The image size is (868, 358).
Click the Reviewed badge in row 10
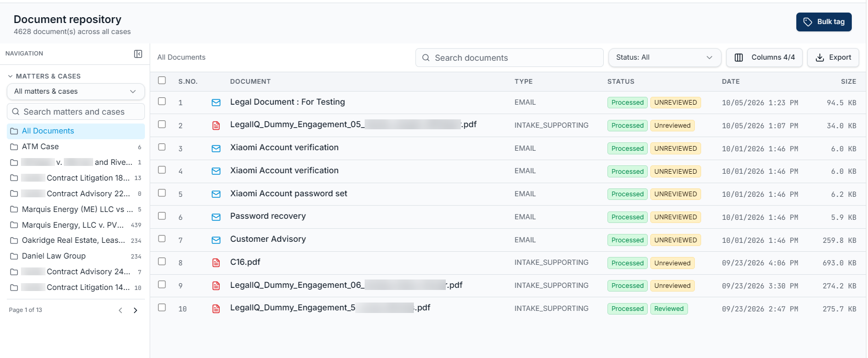point(669,309)
